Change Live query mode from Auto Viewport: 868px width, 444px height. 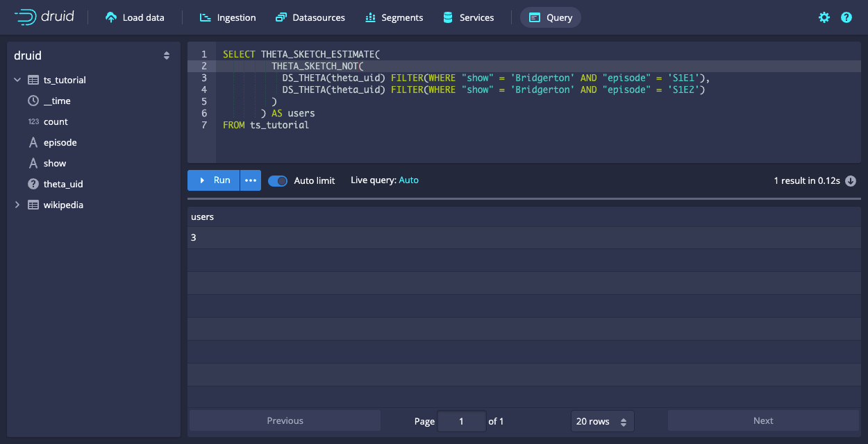coord(408,180)
